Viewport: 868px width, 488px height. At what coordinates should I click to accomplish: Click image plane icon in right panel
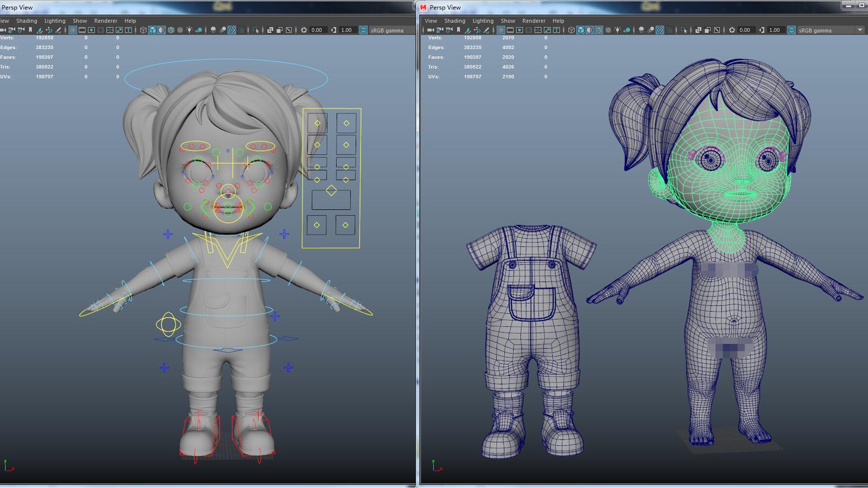tap(467, 30)
